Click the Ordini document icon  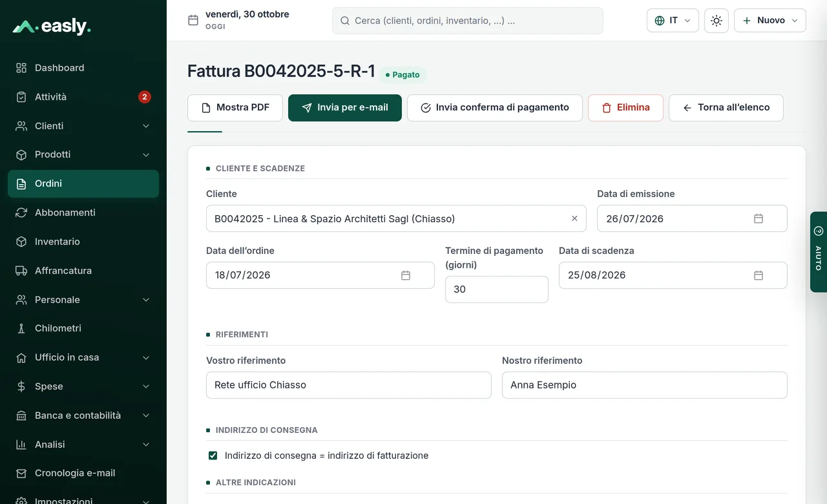coord(21,184)
